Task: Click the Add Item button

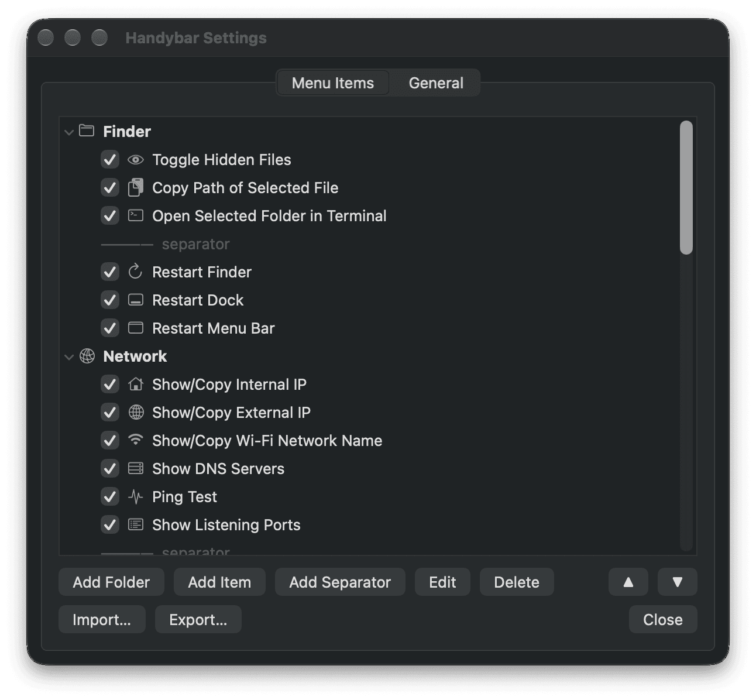Action: (x=219, y=582)
